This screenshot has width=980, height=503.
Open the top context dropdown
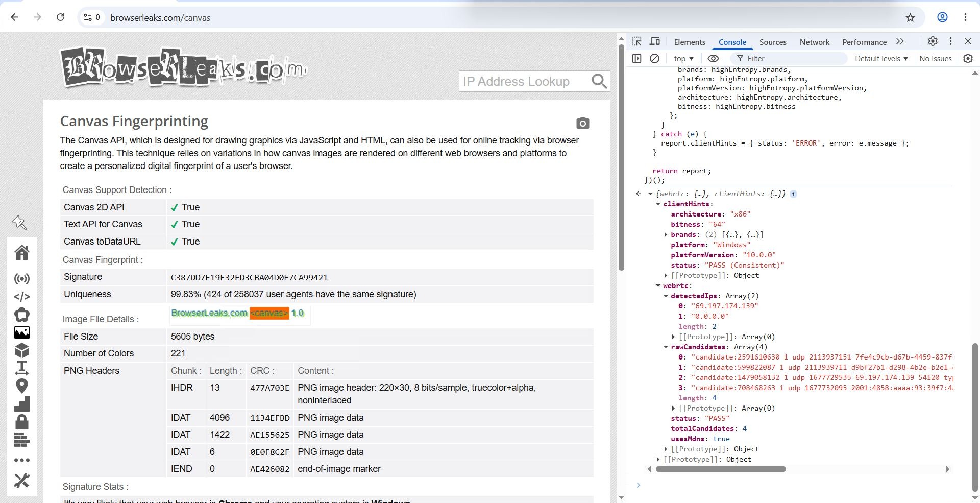tap(684, 58)
